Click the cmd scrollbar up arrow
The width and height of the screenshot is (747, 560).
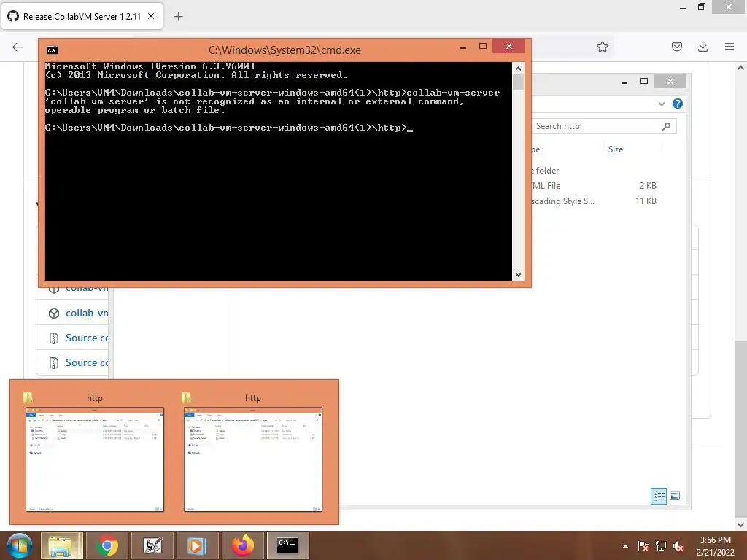pyautogui.click(x=518, y=69)
